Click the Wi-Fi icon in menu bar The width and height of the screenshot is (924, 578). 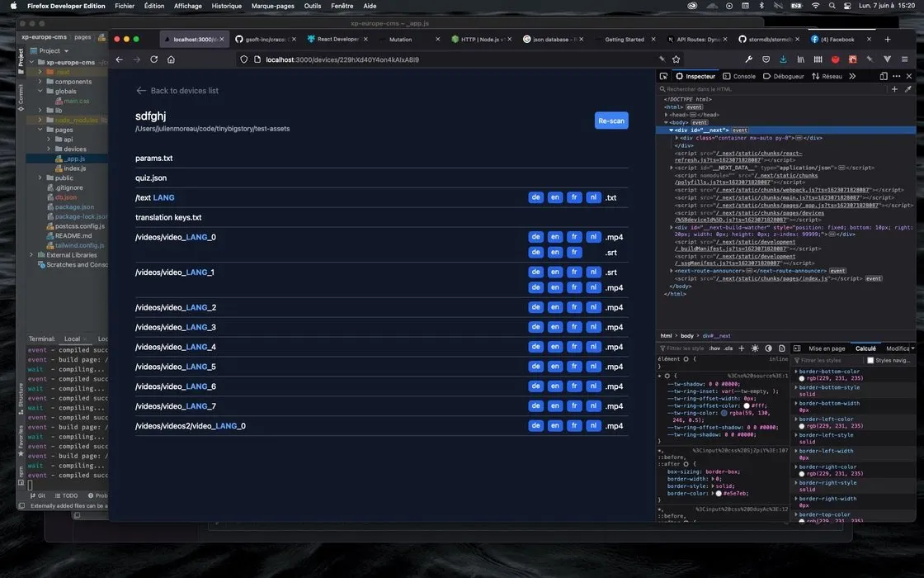(x=816, y=6)
